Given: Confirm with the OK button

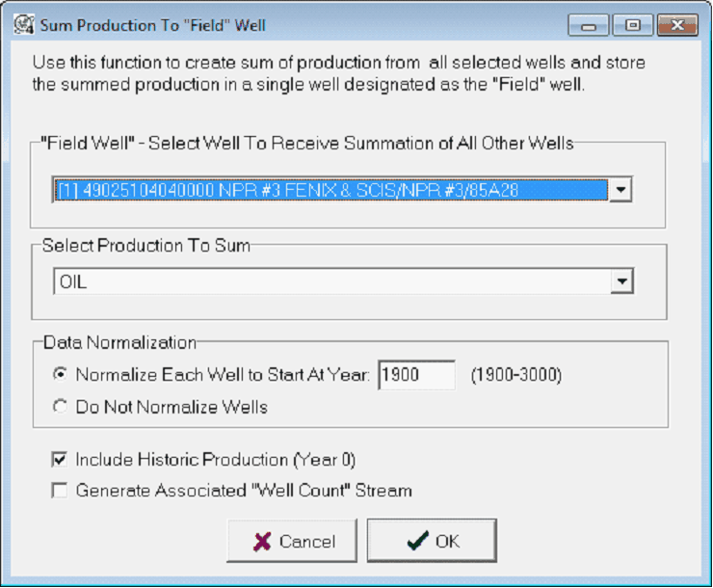Looking at the screenshot, I should 432,541.
